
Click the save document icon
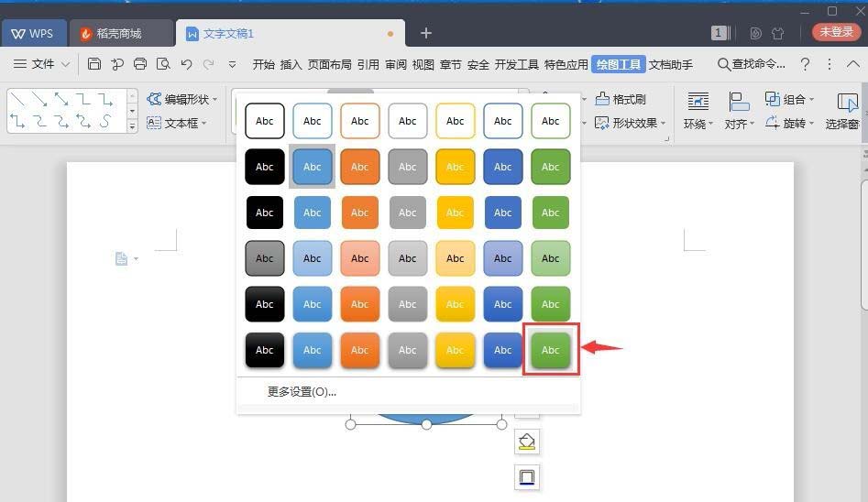pos(94,64)
